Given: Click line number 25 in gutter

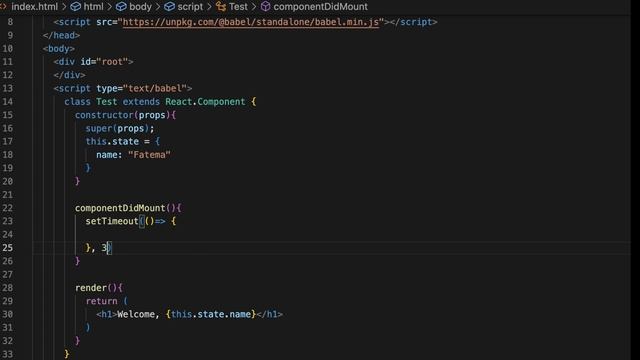Looking at the screenshot, I should (x=8, y=248).
